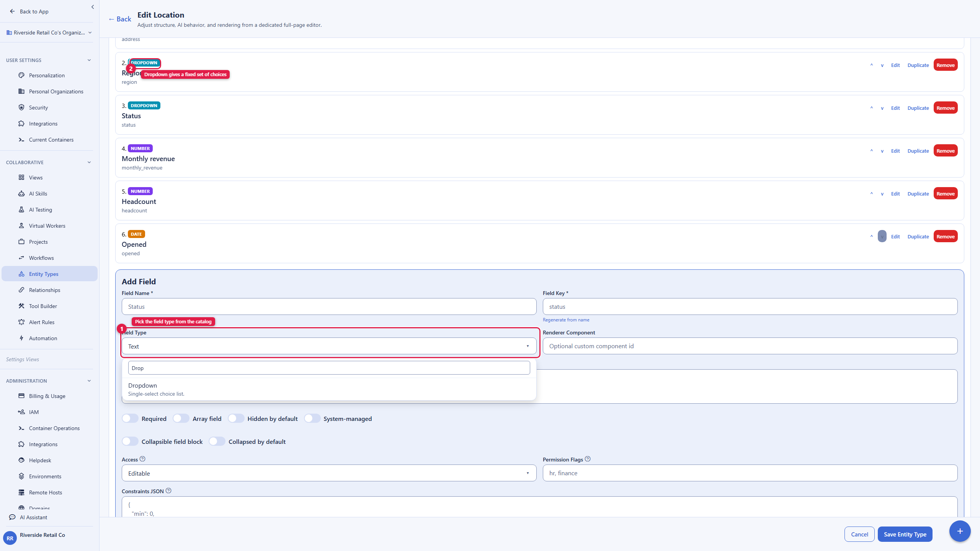Click the Alert Rules bell icon

pyautogui.click(x=21, y=322)
